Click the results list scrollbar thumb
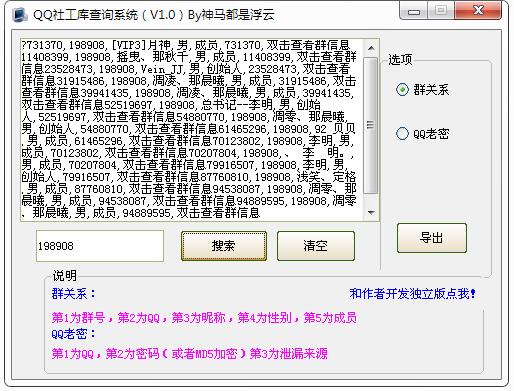The height and width of the screenshot is (391, 514). coord(370,125)
